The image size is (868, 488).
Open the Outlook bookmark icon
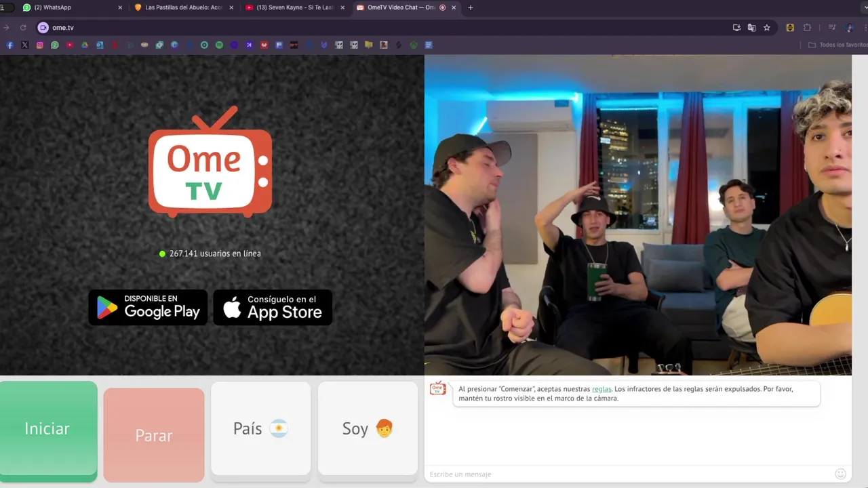100,45
